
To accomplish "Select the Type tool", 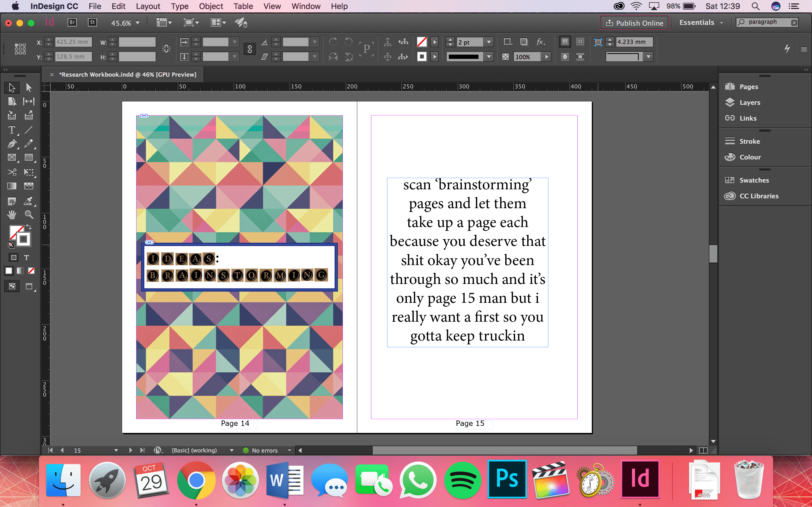I will 12,130.
